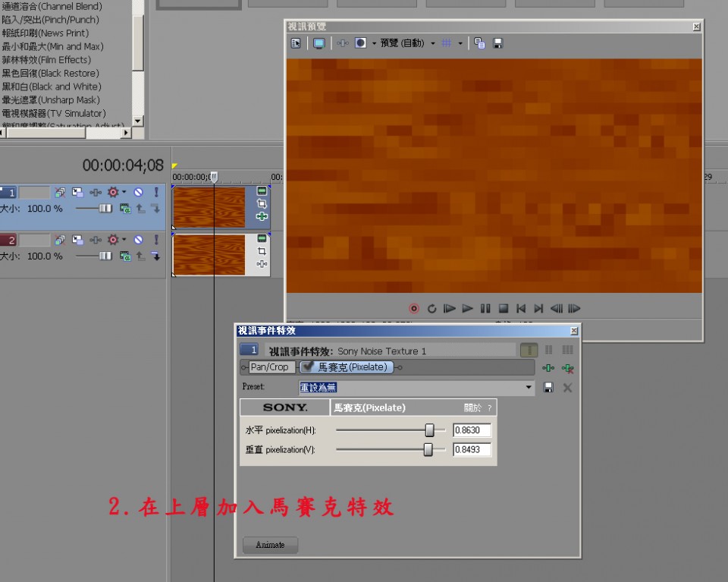Open compositing mode on track 1

click(x=125, y=209)
